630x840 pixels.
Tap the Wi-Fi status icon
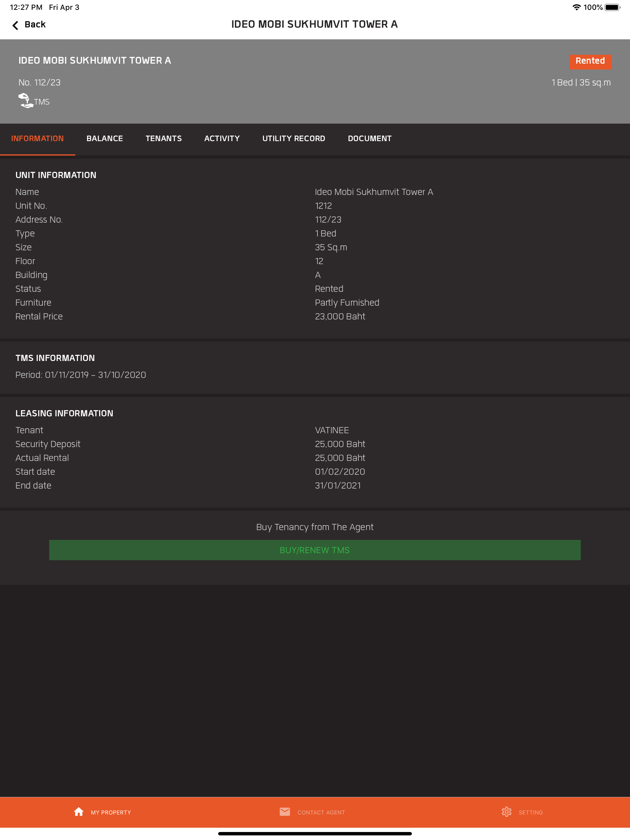pyautogui.click(x=576, y=7)
